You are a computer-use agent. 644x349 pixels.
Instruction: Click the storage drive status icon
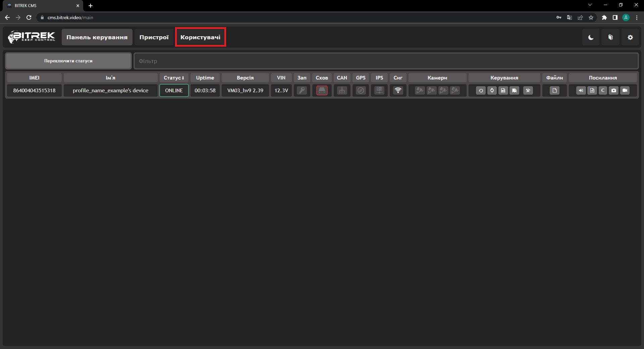[x=322, y=91]
